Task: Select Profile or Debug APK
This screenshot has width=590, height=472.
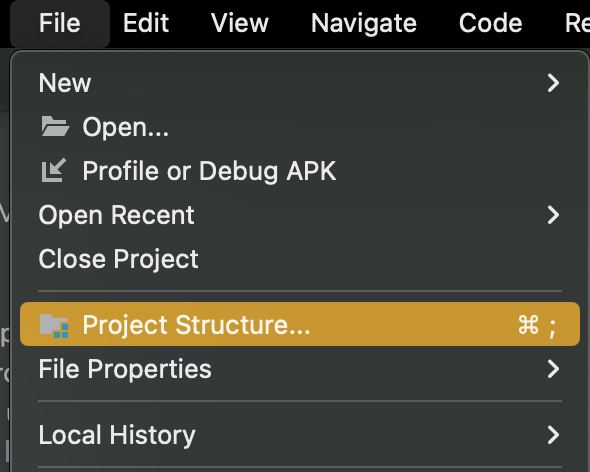Action: [300, 171]
